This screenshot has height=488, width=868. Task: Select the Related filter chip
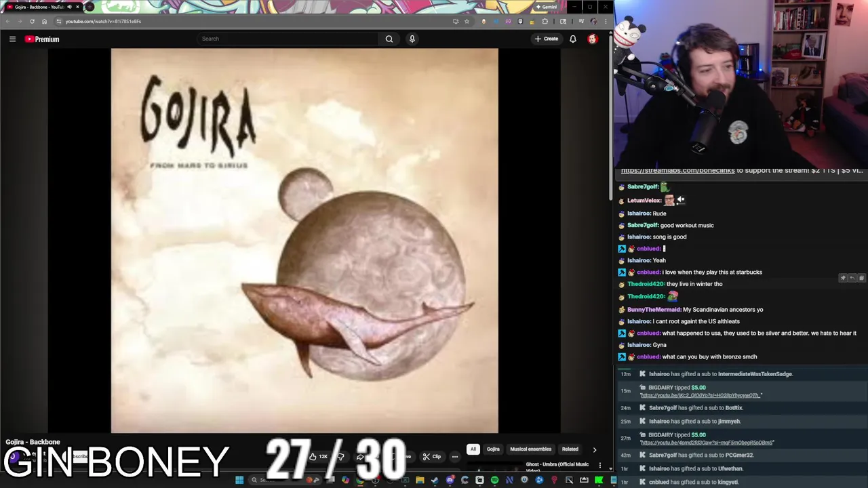click(570, 449)
